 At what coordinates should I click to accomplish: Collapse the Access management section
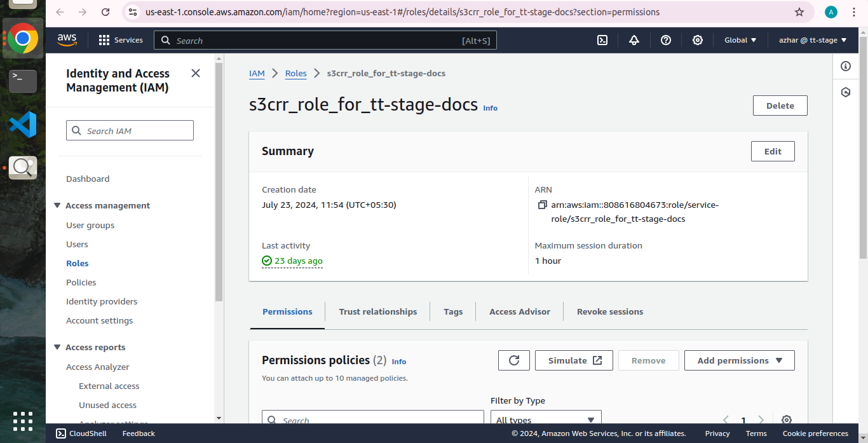pyautogui.click(x=58, y=205)
